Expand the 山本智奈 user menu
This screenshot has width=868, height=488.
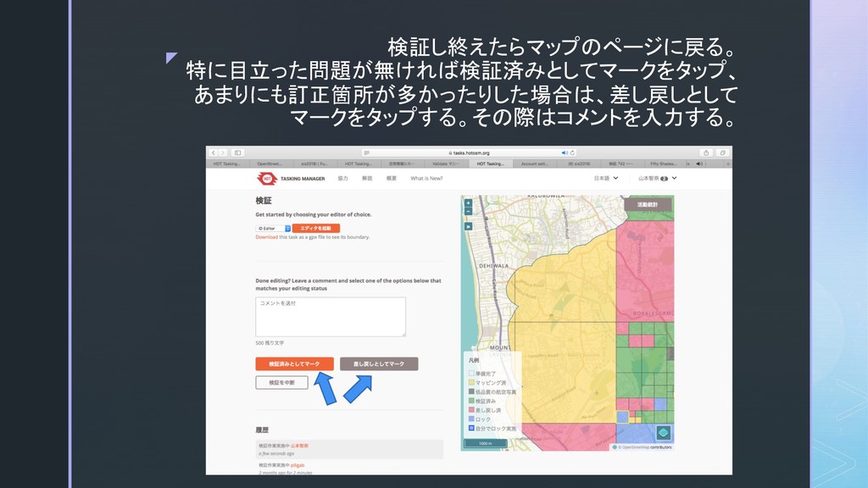click(x=657, y=178)
